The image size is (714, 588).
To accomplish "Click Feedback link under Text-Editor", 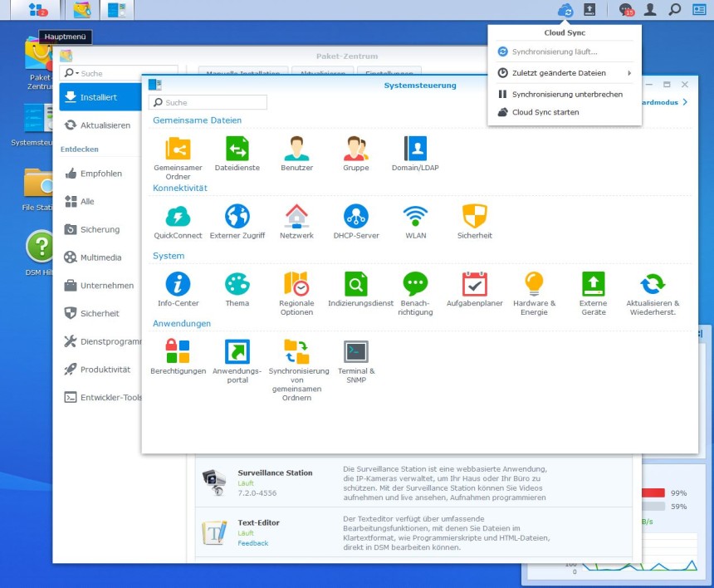I will pyautogui.click(x=253, y=543).
